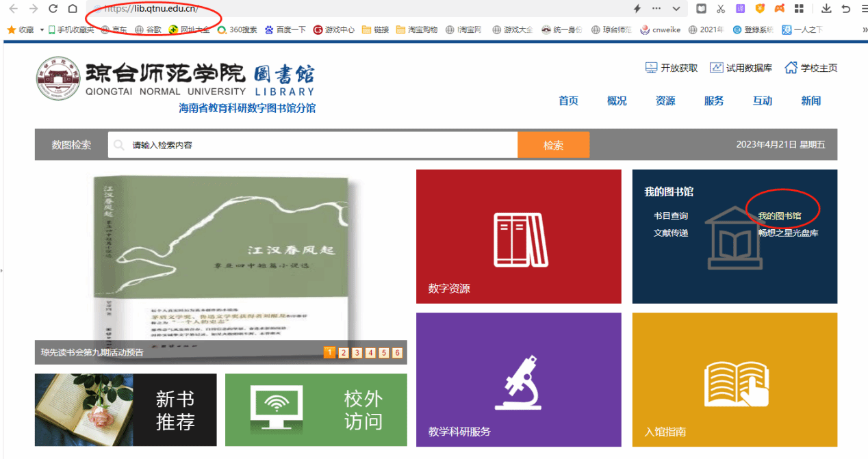This screenshot has height=459, width=868.
Task: Click the scissors screenshot tool icon
Action: pos(721,9)
